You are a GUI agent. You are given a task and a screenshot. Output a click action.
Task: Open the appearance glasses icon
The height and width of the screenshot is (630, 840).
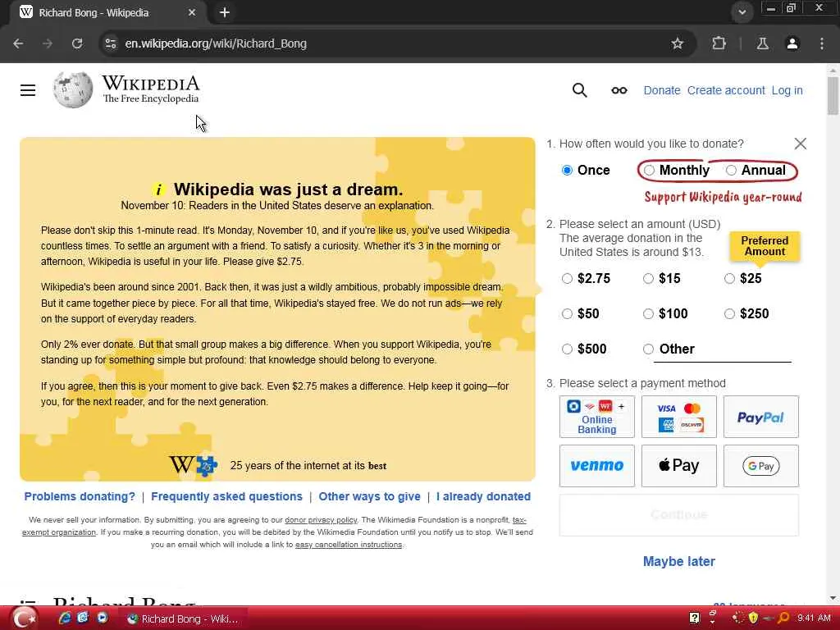coord(619,90)
